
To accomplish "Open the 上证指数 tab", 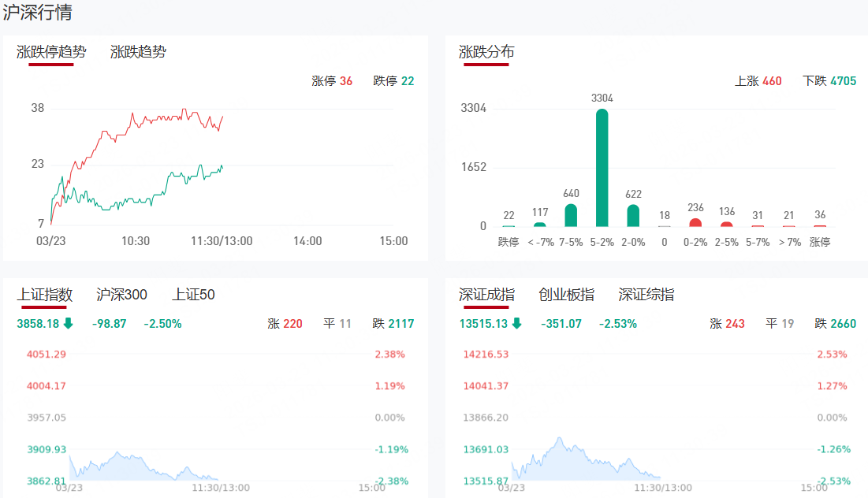I will tap(45, 295).
